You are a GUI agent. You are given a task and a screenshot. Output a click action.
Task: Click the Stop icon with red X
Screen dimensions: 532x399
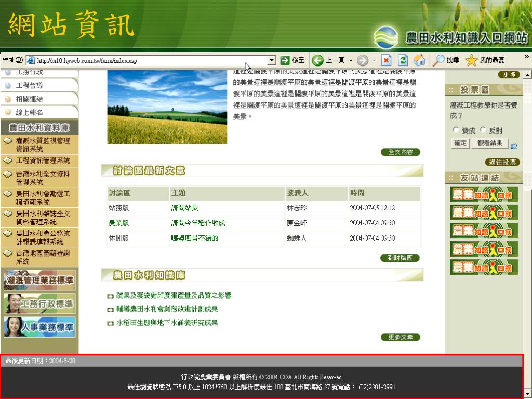(386, 60)
